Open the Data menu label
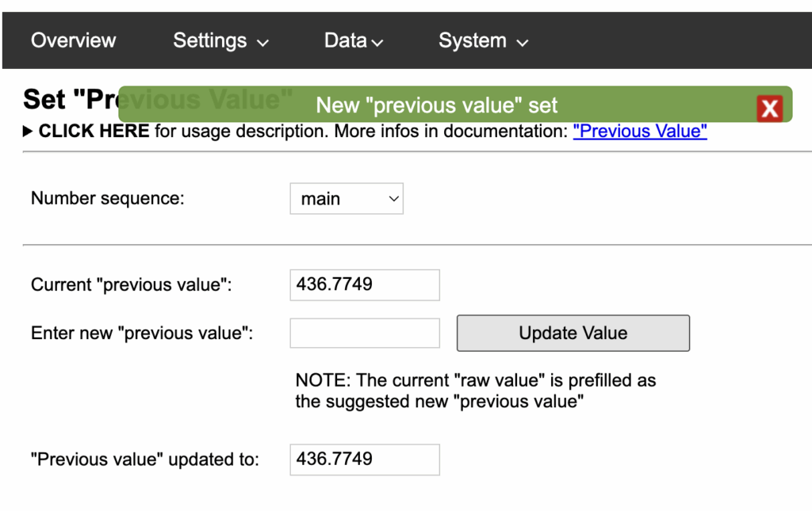The width and height of the screenshot is (812, 511). 345,40
